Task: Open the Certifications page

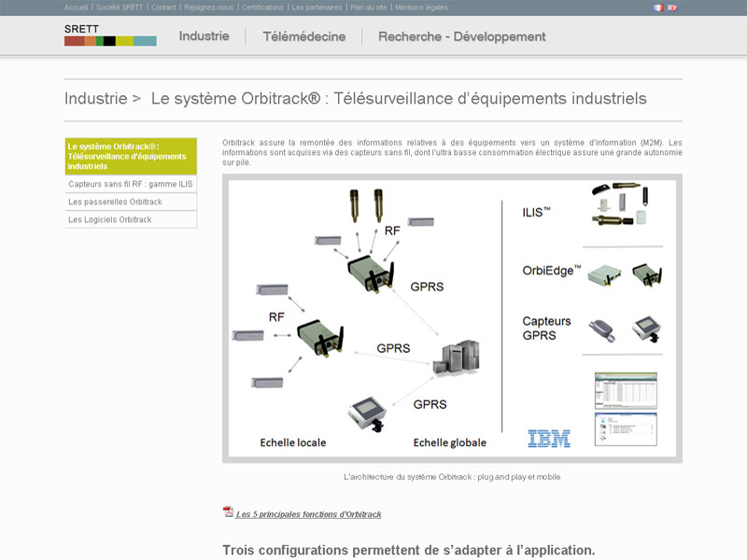Action: pos(262,7)
